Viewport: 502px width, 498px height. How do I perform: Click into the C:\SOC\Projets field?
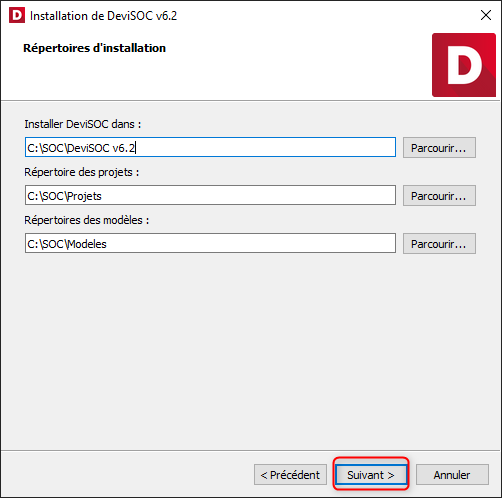(210, 195)
